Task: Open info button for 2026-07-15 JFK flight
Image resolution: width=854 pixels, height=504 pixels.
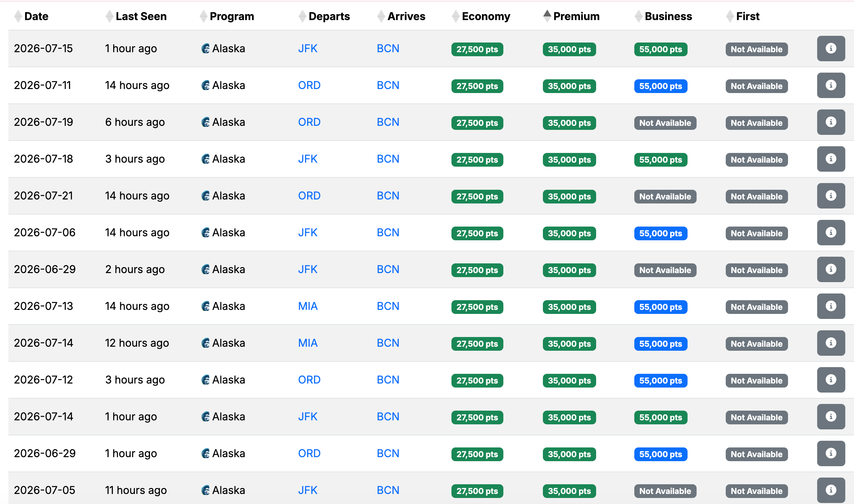Action: click(x=831, y=49)
